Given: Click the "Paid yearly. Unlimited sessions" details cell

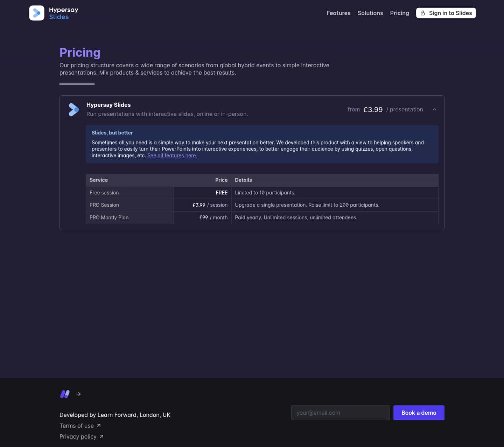Looking at the screenshot, I should pos(335,218).
